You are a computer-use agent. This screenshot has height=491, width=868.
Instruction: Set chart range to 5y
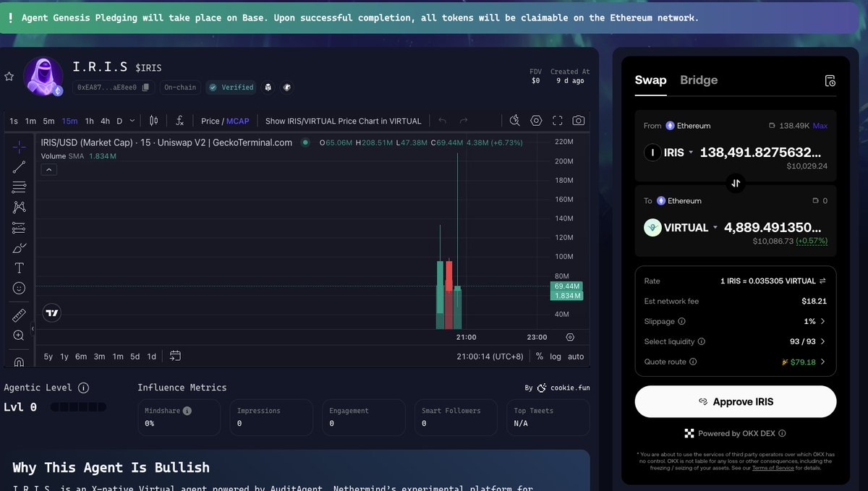(48, 356)
